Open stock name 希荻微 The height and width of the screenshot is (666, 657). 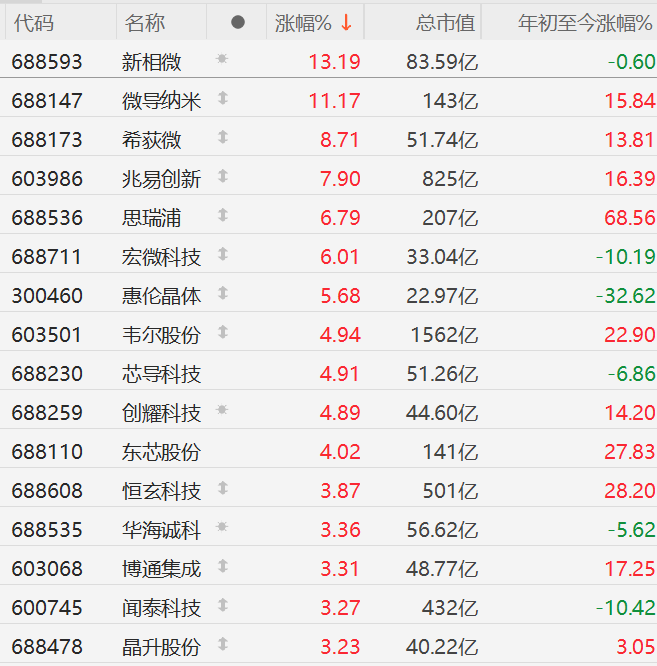pos(152,140)
